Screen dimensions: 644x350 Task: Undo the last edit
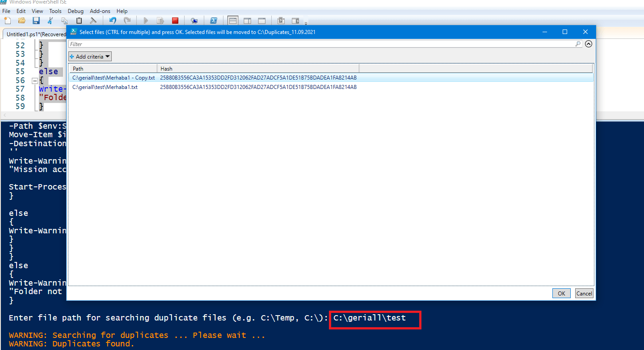[x=113, y=21]
